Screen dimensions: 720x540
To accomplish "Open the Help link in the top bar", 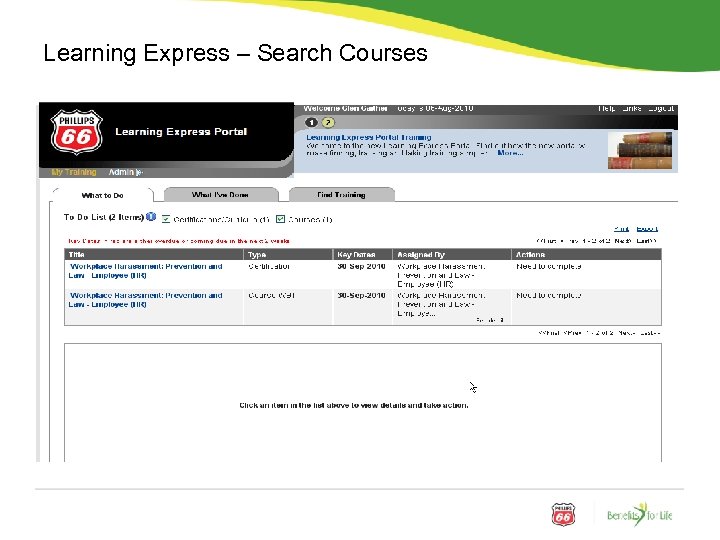I will tap(606, 108).
